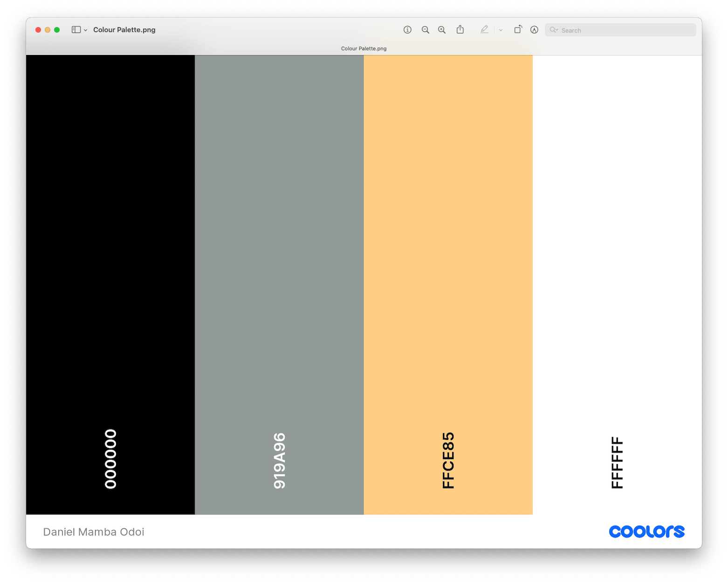The height and width of the screenshot is (583, 728).
Task: Click the Daniel Mamba Odoi name text
Action: pos(94,532)
